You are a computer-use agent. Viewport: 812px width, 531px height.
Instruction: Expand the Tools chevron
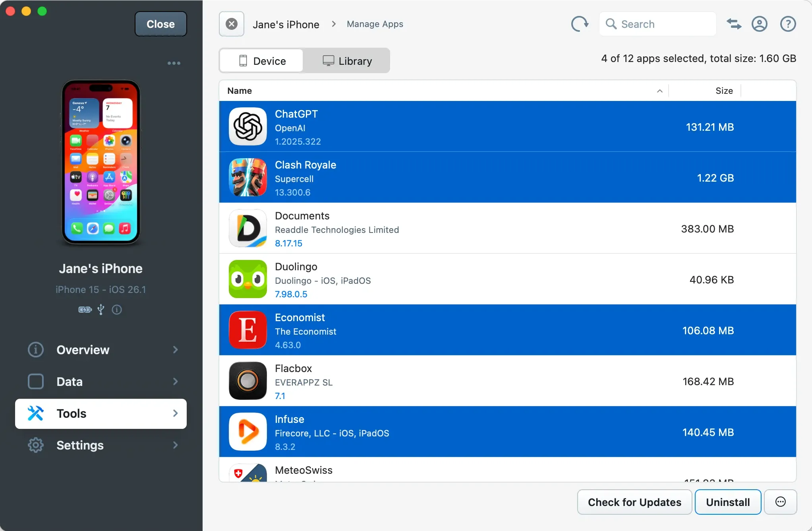point(175,413)
